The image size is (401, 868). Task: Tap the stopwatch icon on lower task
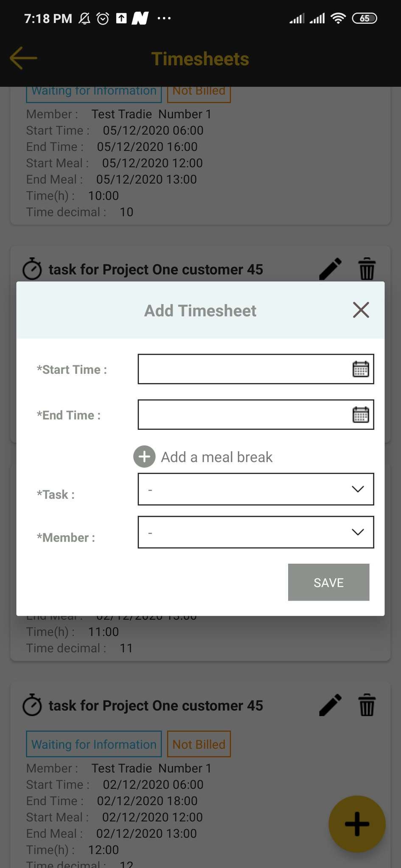point(32,705)
